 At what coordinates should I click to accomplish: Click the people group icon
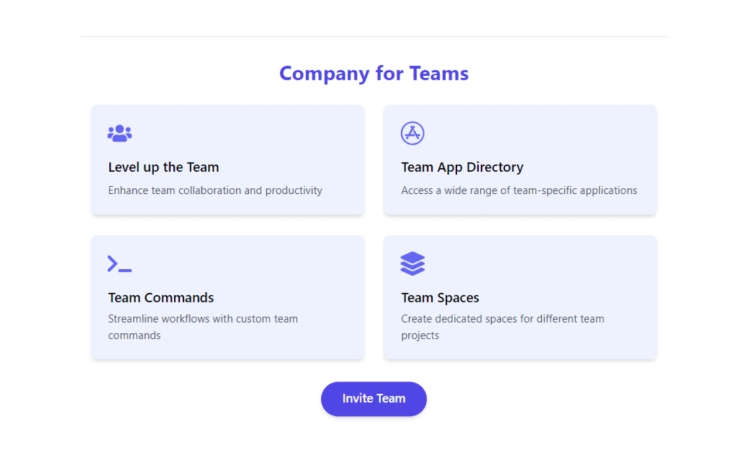tap(120, 133)
